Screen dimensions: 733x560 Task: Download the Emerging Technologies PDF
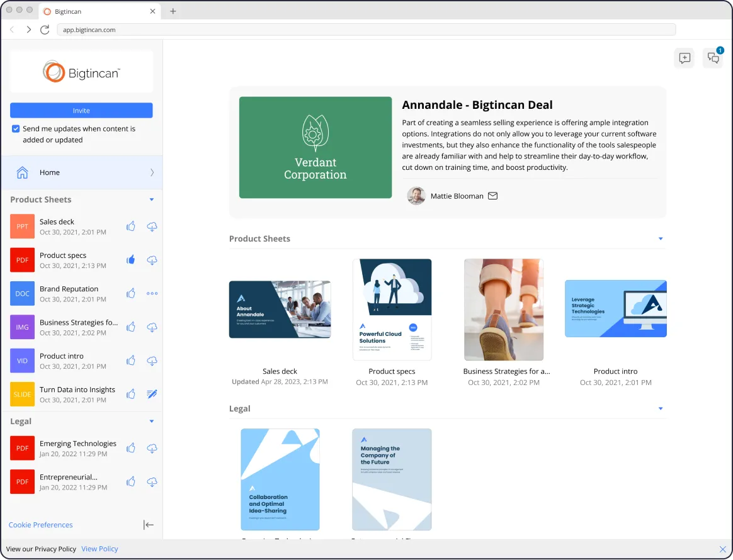152,449
